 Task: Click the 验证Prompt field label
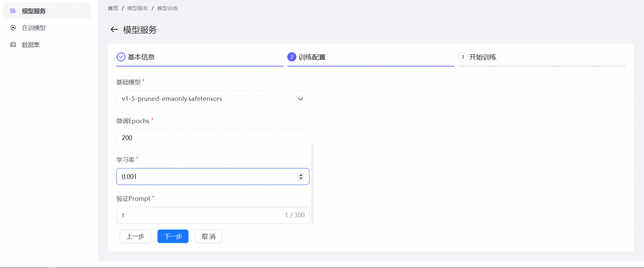coord(133,198)
